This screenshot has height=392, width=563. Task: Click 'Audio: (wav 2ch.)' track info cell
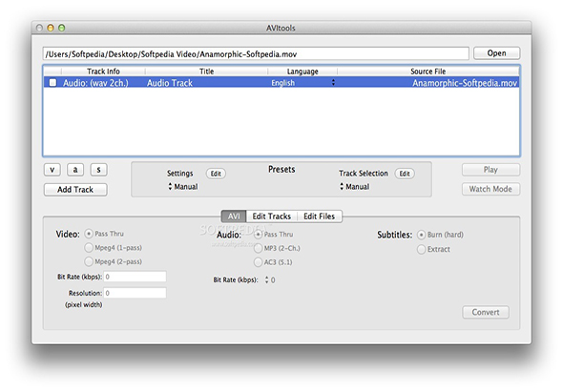pyautogui.click(x=95, y=83)
